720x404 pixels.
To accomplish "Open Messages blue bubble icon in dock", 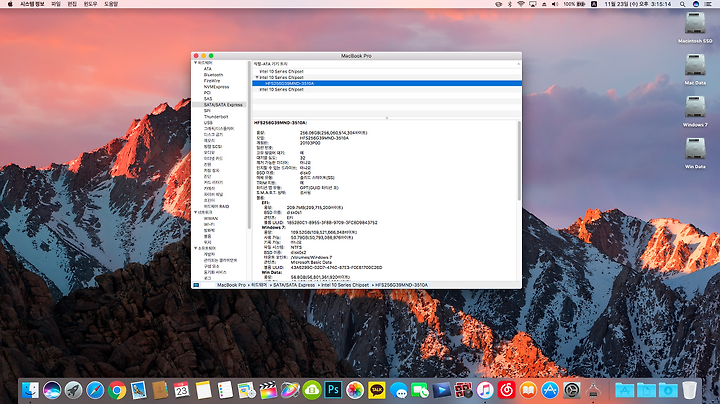I will click(x=399, y=390).
